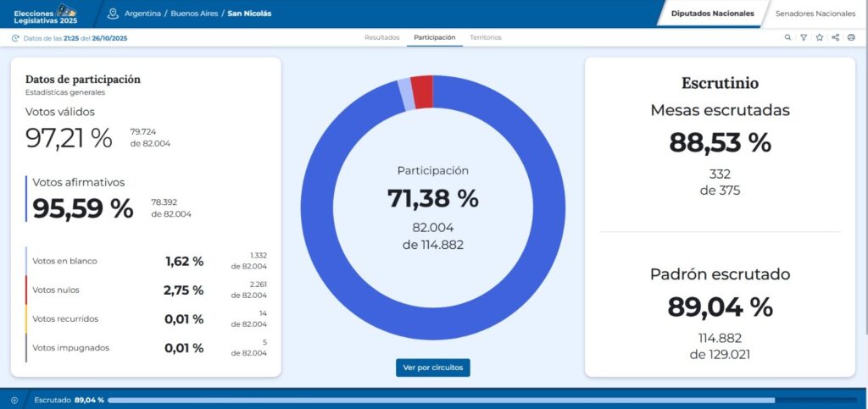Click the Elecciones Legislativas 2025 logo
The image size is (868, 409).
(46, 14)
